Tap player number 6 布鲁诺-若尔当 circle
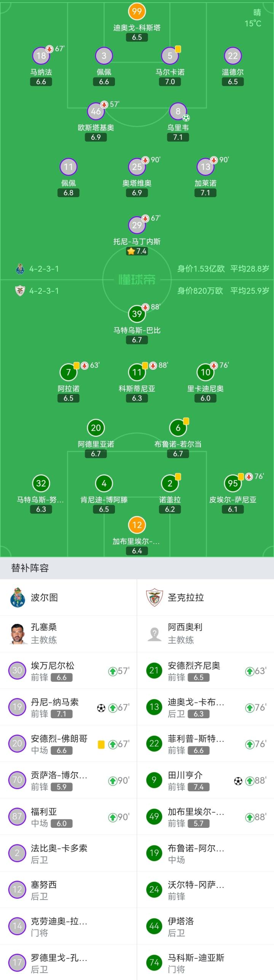274x980 pixels. [x=178, y=428]
